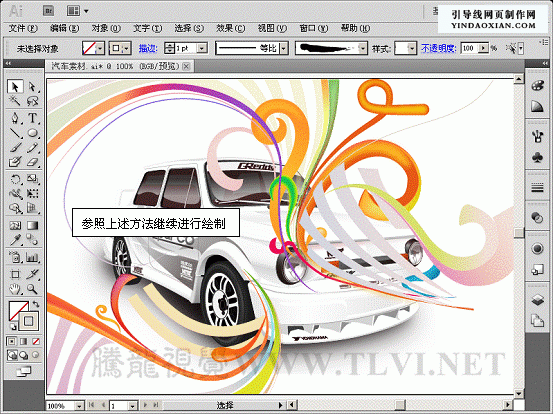Select the Magic Wand tool
The image size is (553, 414).
coord(15,101)
